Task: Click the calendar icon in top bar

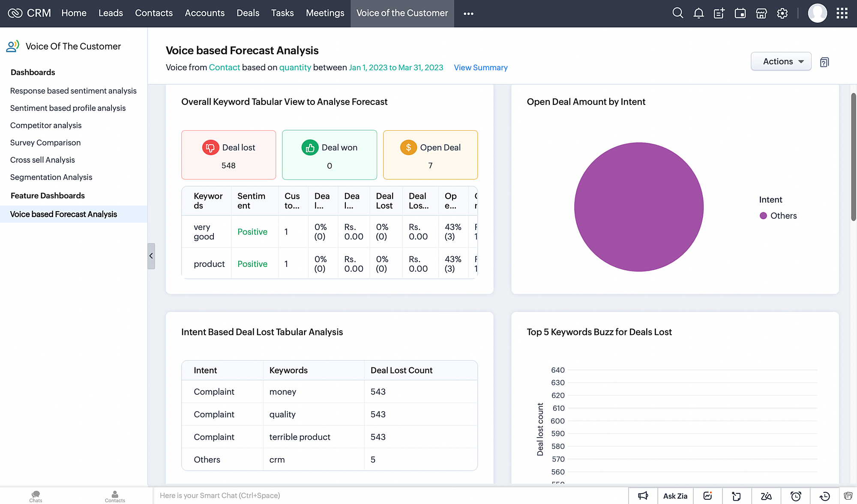Action: click(740, 13)
